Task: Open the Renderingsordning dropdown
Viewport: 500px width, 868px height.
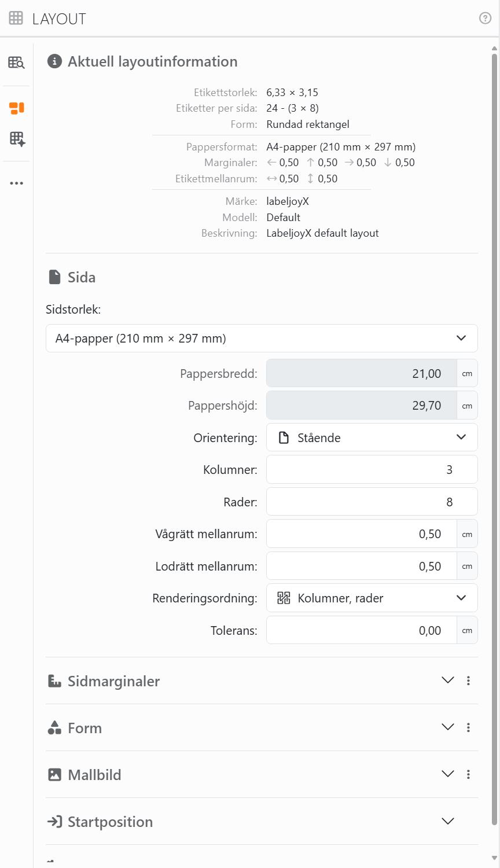Action: pyautogui.click(x=372, y=598)
